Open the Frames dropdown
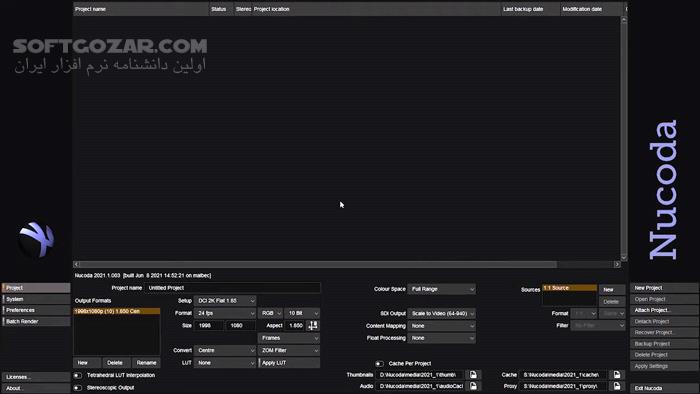 (x=289, y=338)
